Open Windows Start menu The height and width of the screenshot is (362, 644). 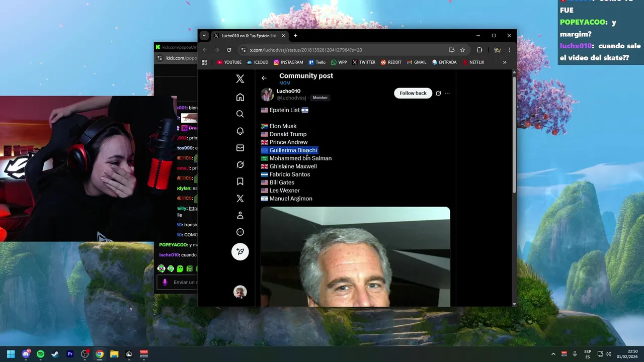point(11,354)
